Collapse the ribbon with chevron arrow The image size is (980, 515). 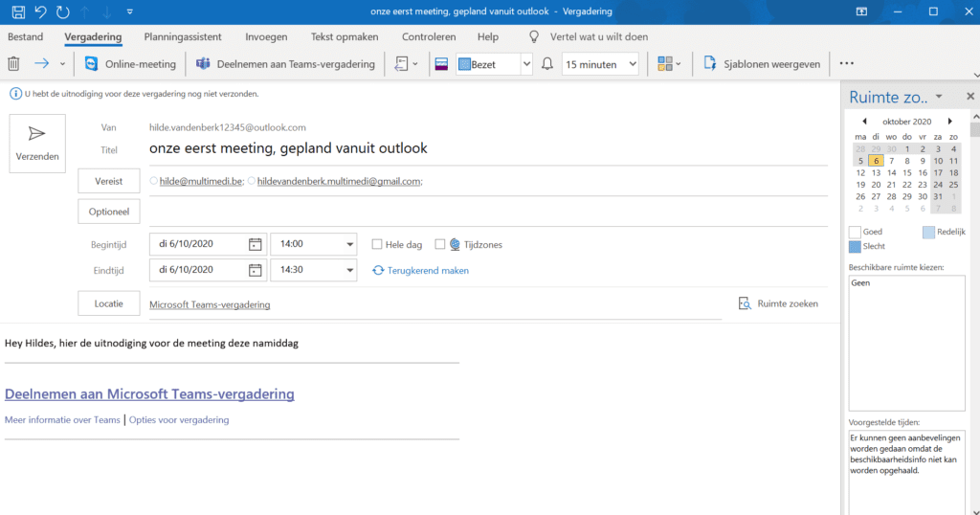(975, 75)
